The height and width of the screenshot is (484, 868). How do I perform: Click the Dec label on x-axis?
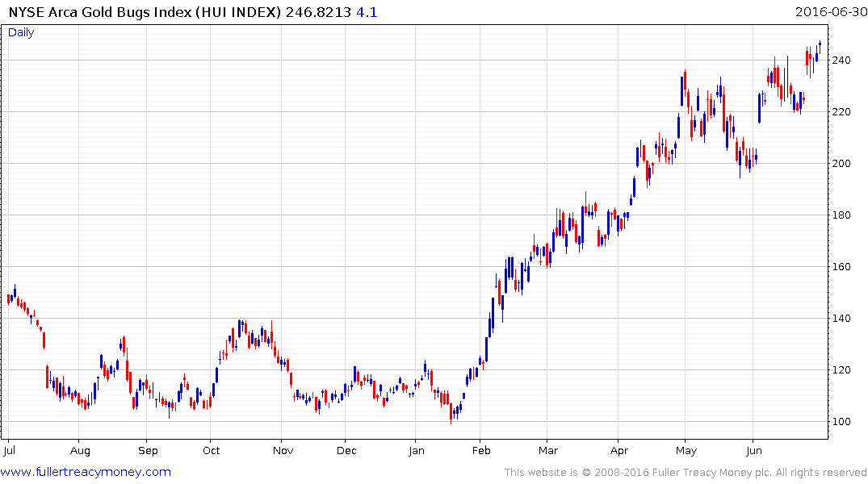click(346, 450)
